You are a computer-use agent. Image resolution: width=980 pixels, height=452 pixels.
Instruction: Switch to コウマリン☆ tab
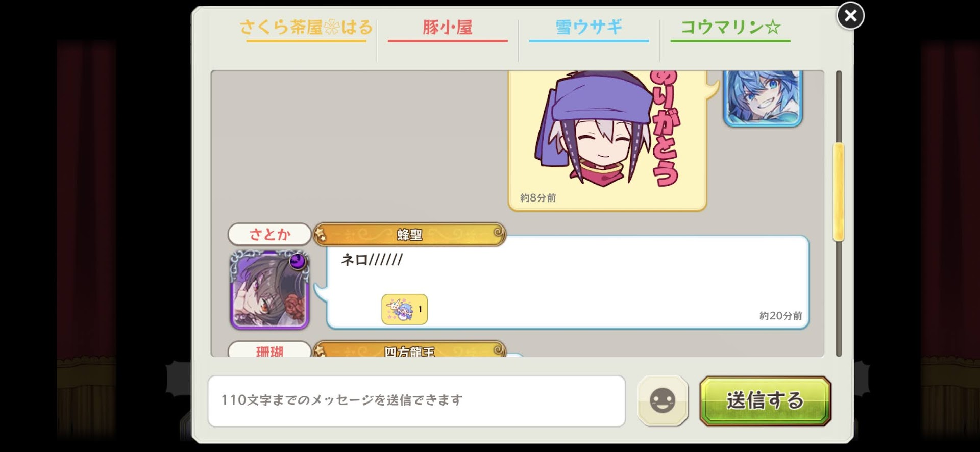point(730,28)
